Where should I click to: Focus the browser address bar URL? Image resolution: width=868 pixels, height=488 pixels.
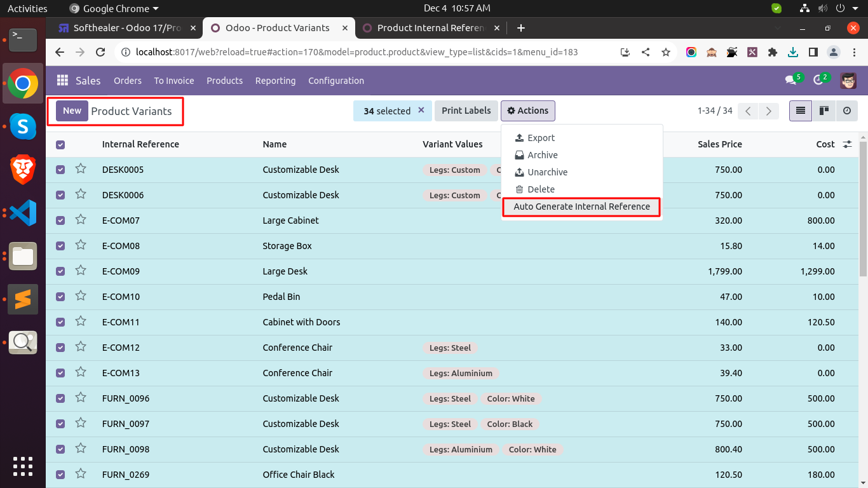[x=356, y=52]
